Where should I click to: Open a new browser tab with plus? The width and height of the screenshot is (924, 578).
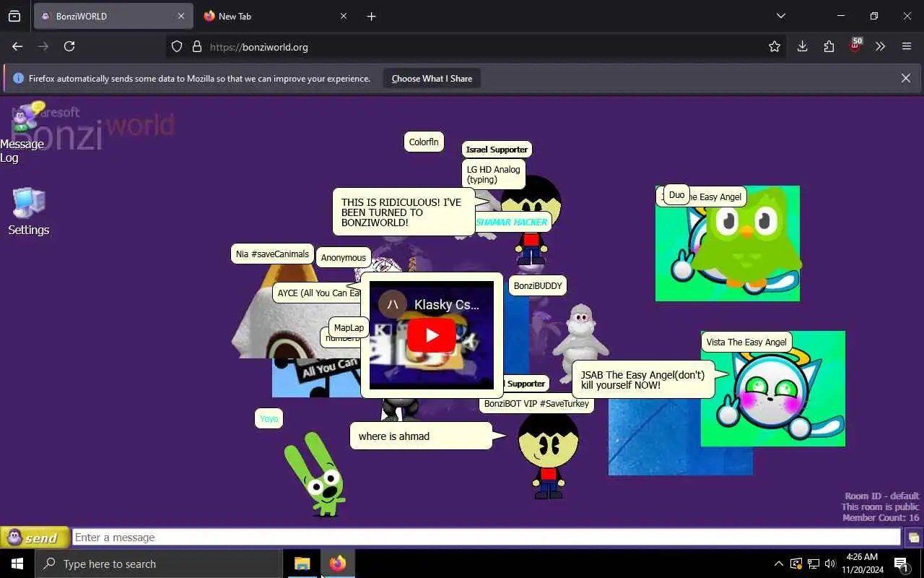tap(371, 16)
